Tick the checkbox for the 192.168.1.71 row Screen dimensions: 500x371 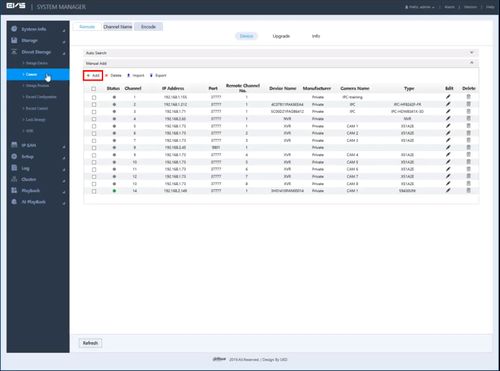point(94,112)
